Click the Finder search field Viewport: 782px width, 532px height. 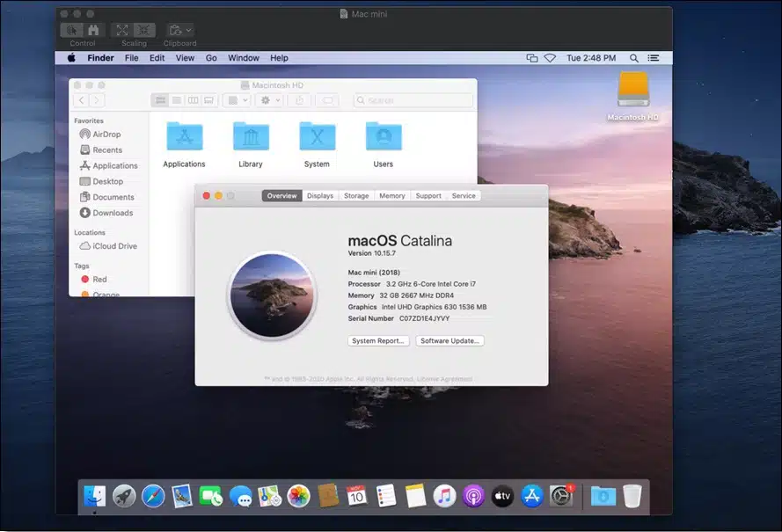(413, 100)
